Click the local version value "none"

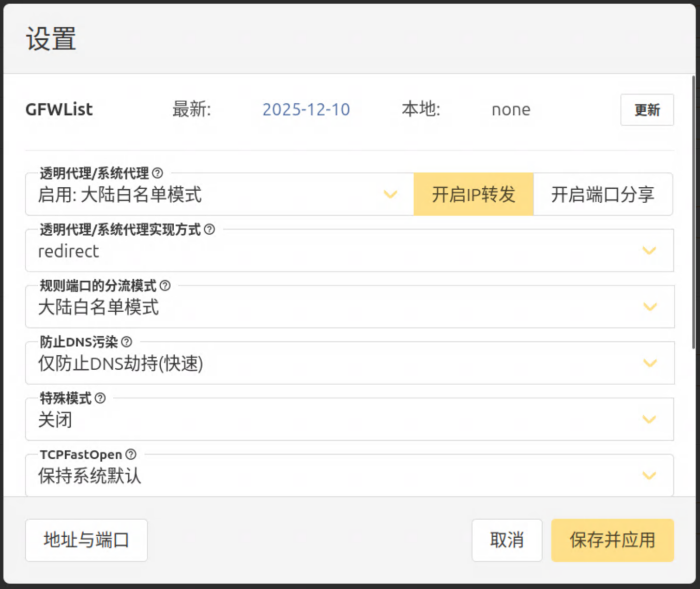[x=511, y=110]
